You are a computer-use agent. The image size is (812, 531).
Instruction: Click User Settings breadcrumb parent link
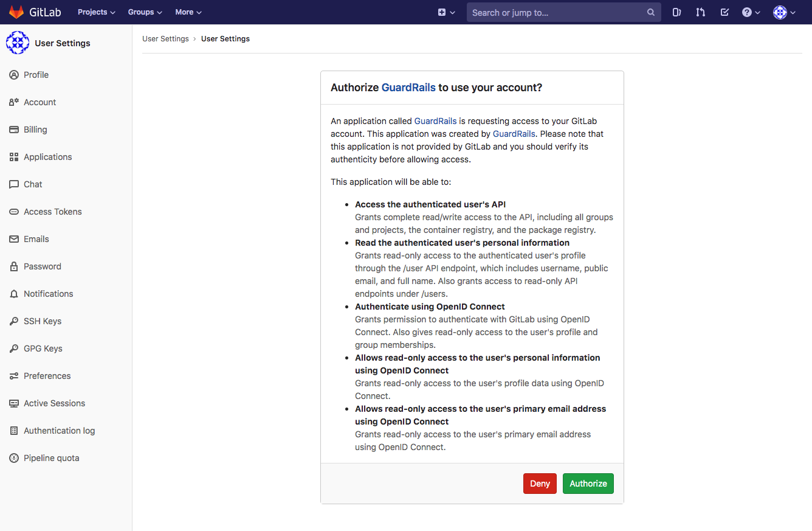click(165, 39)
